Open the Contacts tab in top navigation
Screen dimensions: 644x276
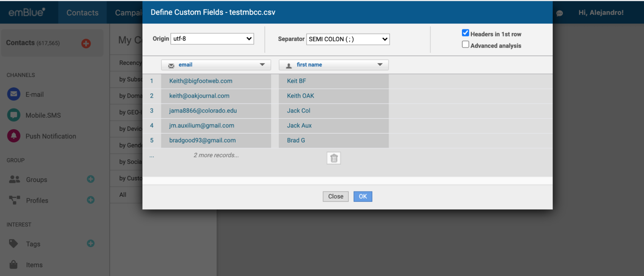[82, 13]
